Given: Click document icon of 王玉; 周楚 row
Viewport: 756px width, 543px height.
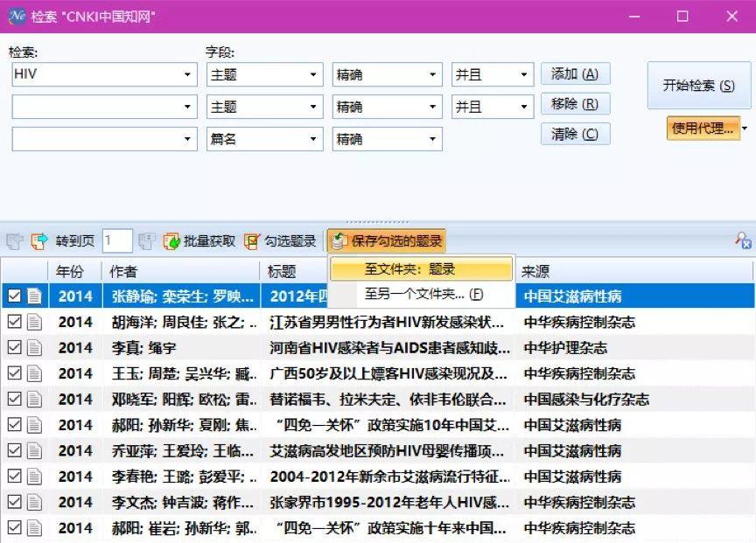Looking at the screenshot, I should pos(34,373).
